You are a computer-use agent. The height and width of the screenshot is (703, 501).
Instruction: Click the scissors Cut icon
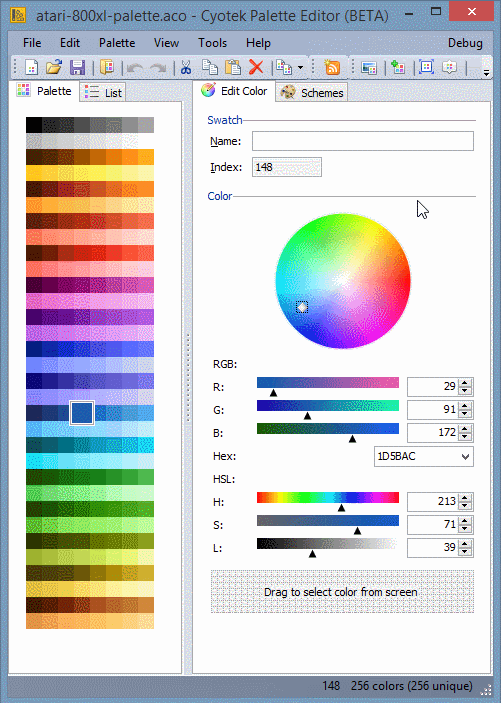point(186,67)
